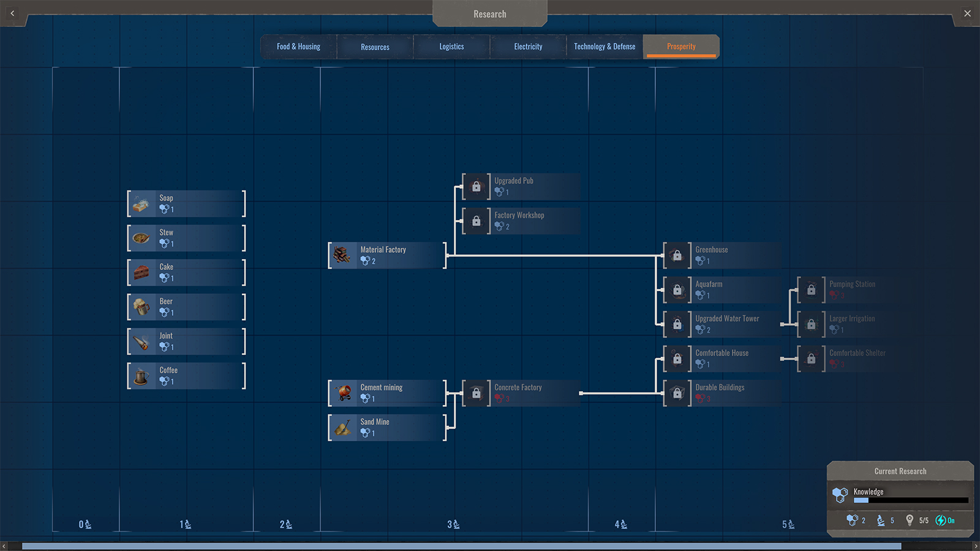The image size is (980, 551).
Task: Close the Research window
Action: click(x=967, y=13)
